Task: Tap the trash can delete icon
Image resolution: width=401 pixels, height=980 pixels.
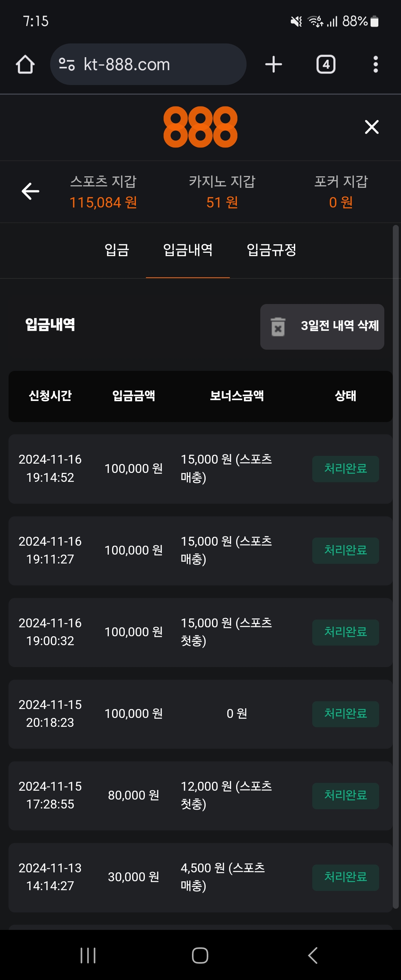Action: click(x=278, y=327)
